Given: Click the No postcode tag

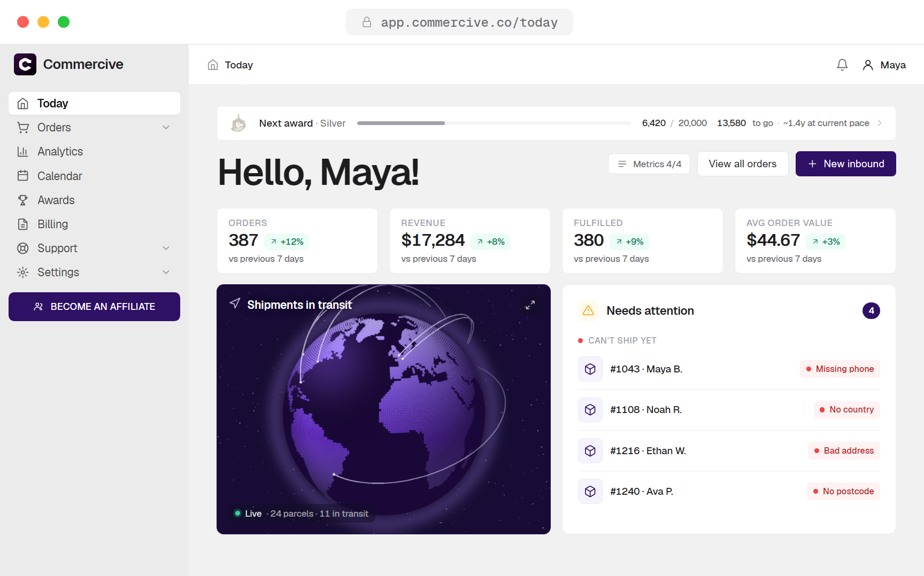Looking at the screenshot, I should pos(843,491).
